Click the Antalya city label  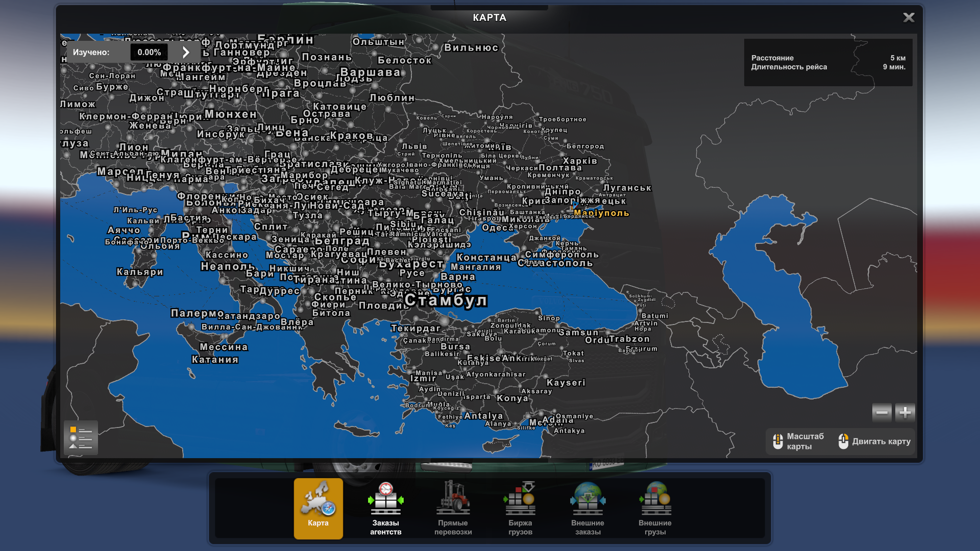point(483,416)
